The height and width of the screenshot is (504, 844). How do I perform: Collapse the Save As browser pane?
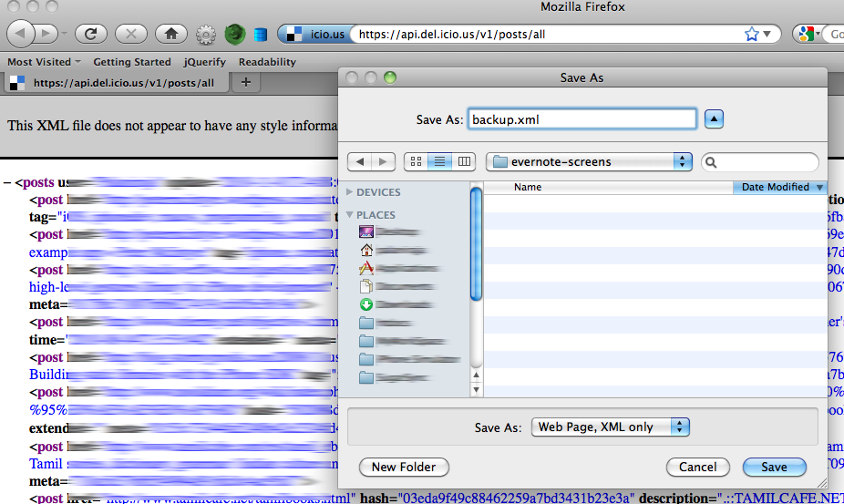[714, 119]
